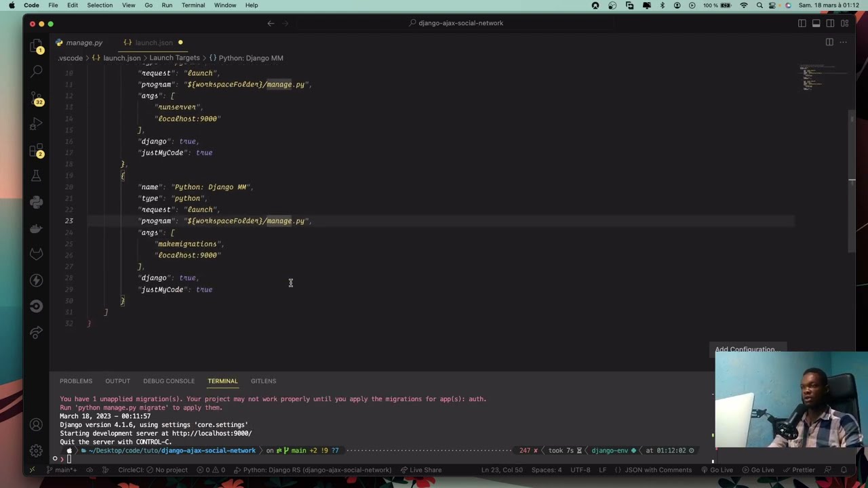Click the Add Configuration button
Image resolution: width=868 pixels, height=488 pixels.
(x=747, y=350)
